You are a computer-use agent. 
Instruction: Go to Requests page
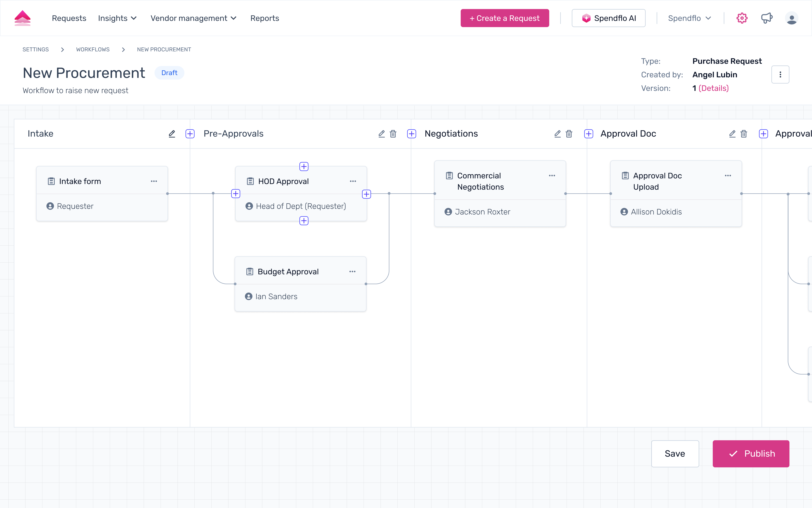click(69, 18)
